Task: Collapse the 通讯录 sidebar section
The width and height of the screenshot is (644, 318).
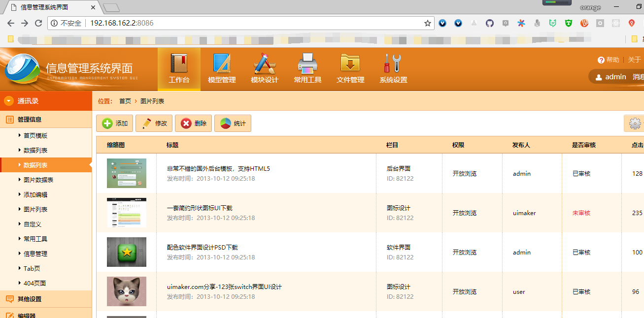Action: click(x=46, y=101)
